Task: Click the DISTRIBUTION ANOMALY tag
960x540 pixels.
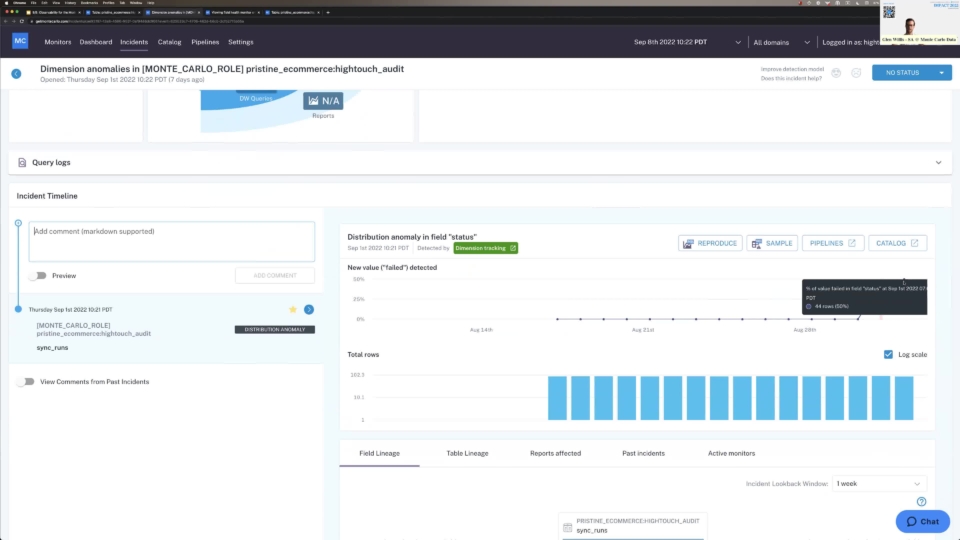Action: (275, 329)
